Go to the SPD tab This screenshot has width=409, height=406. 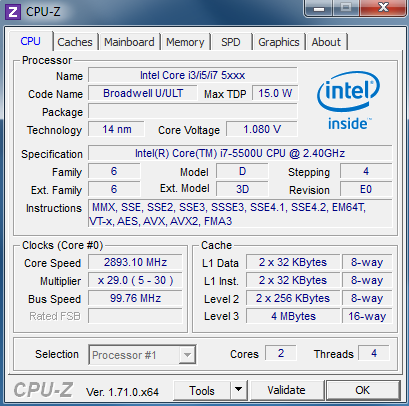231,42
